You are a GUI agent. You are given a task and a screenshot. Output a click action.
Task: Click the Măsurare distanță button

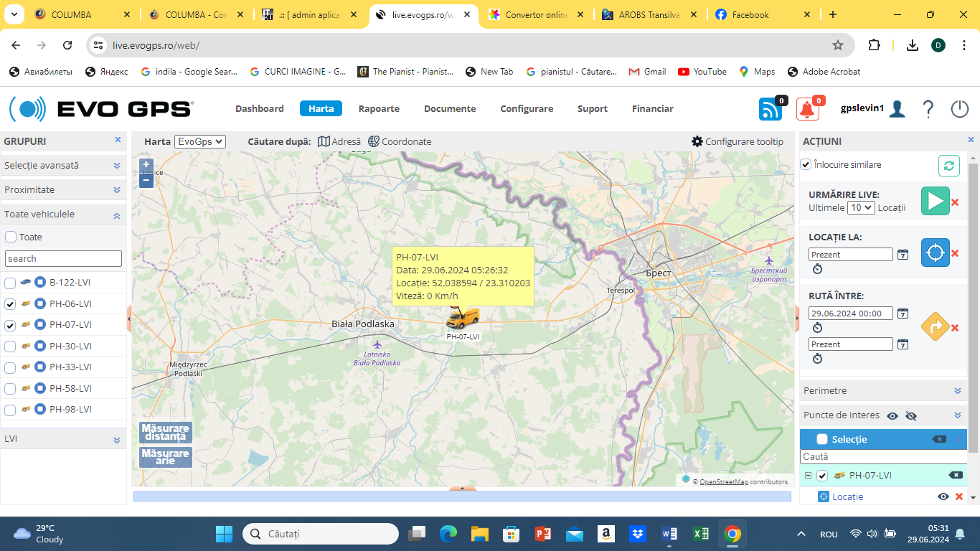[166, 433]
